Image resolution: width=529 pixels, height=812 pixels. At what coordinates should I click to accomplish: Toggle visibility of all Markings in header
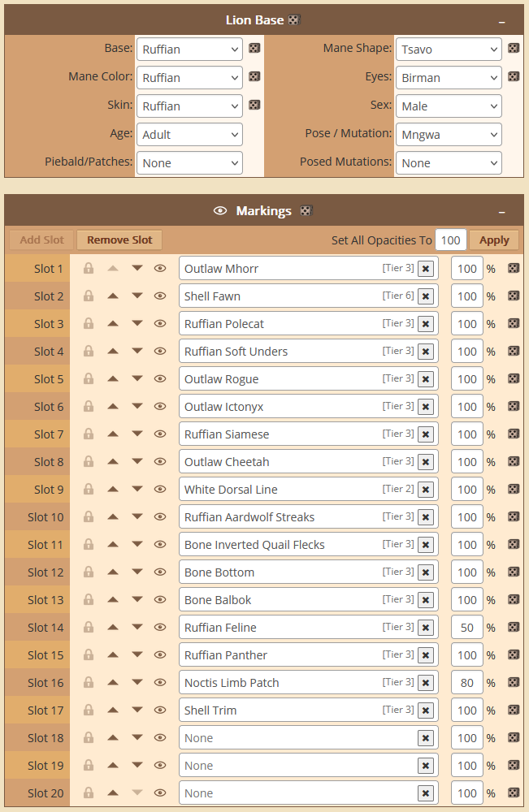[x=220, y=211]
